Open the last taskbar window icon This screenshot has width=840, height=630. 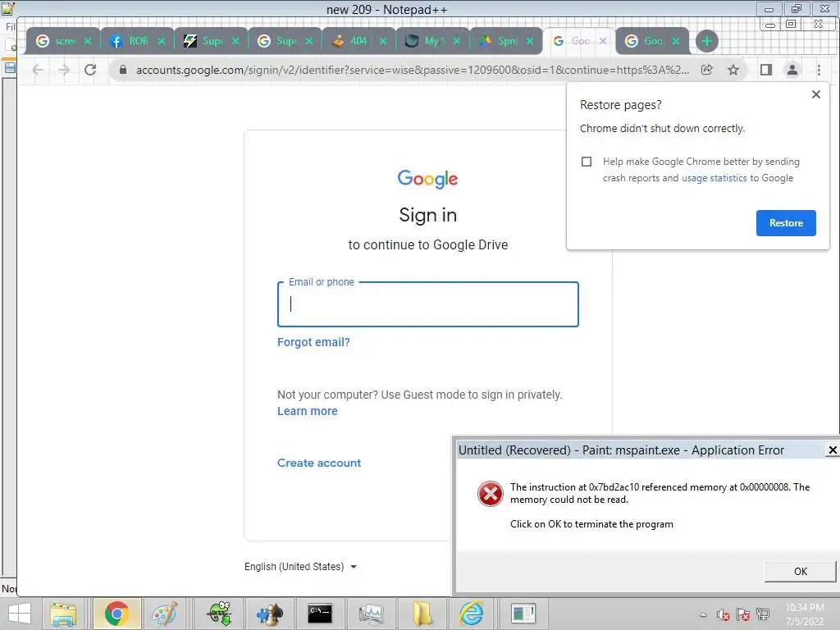click(x=523, y=614)
